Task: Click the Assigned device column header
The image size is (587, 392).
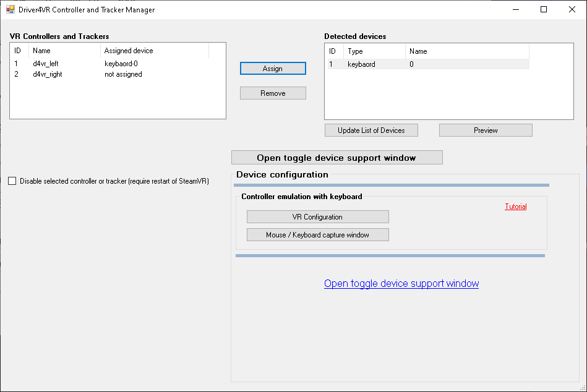Action: 129,51
